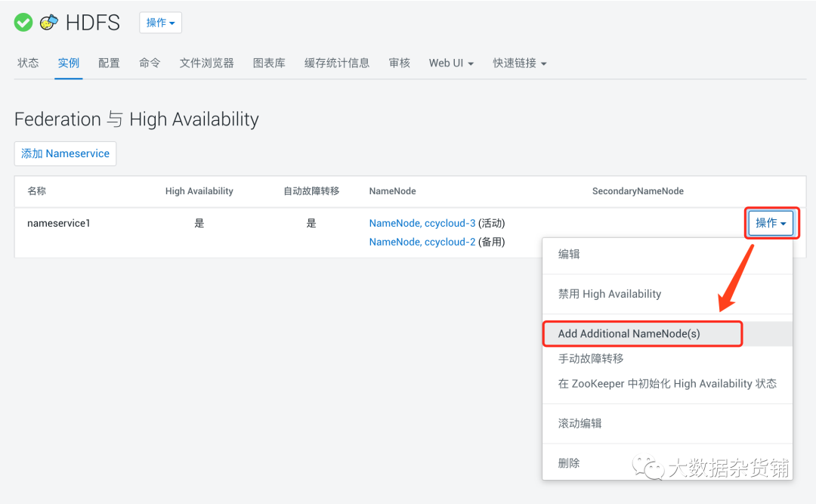Toggle the nameservice1 row 操作 dropdown
Viewport: 816px width, 504px height.
pyautogui.click(x=771, y=223)
